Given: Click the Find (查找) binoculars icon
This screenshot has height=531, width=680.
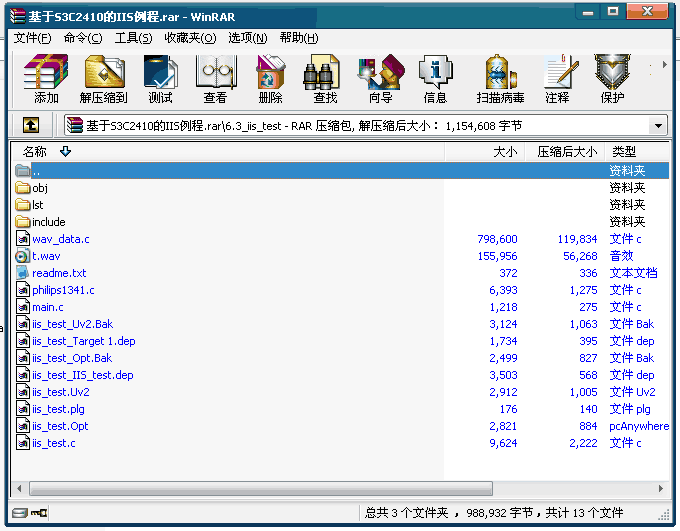Looking at the screenshot, I should pos(321,72).
